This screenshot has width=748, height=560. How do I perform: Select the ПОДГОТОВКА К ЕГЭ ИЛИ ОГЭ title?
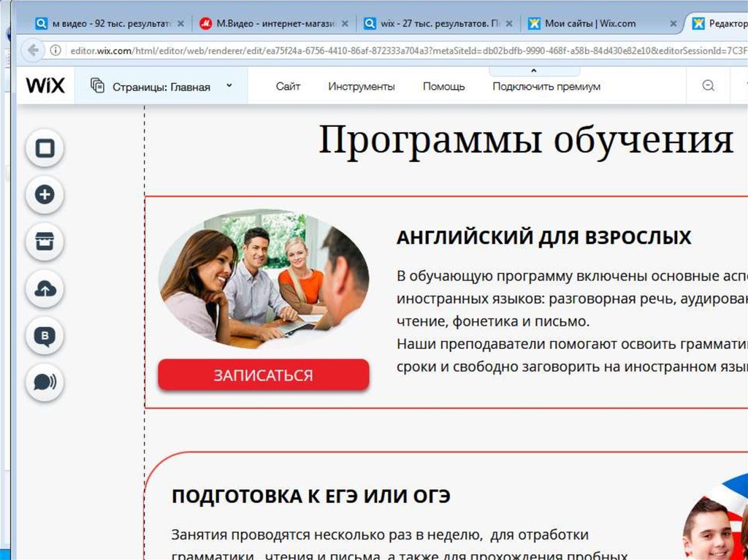[x=310, y=496]
